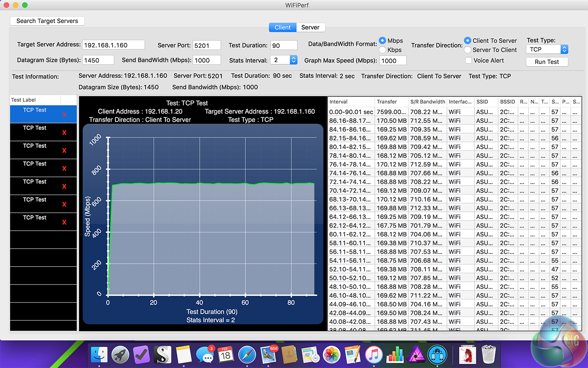Screen dimensions: 588x368
Task: Click the Target Server Address field
Action: pos(113,45)
